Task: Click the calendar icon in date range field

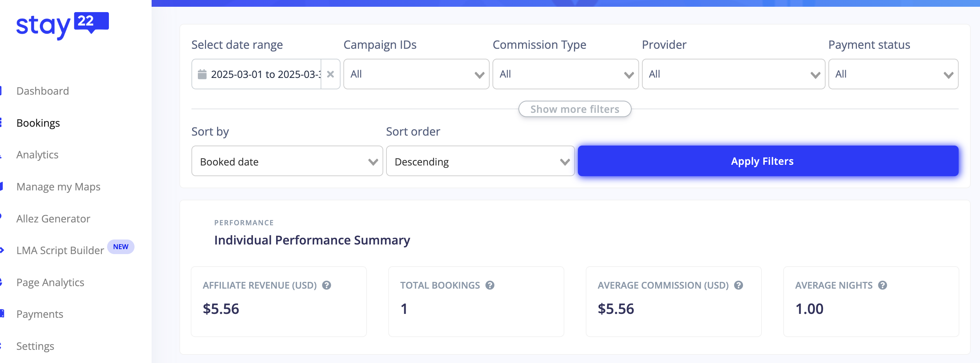Action: tap(202, 74)
